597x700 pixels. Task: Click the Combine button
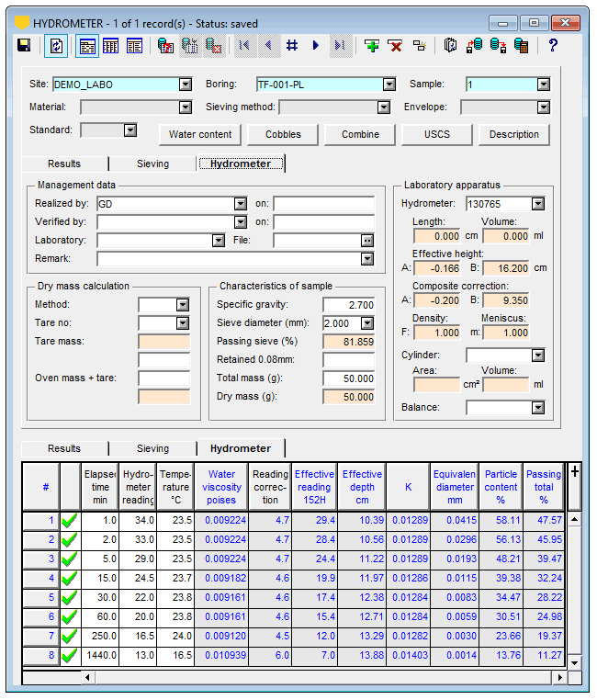coord(360,134)
